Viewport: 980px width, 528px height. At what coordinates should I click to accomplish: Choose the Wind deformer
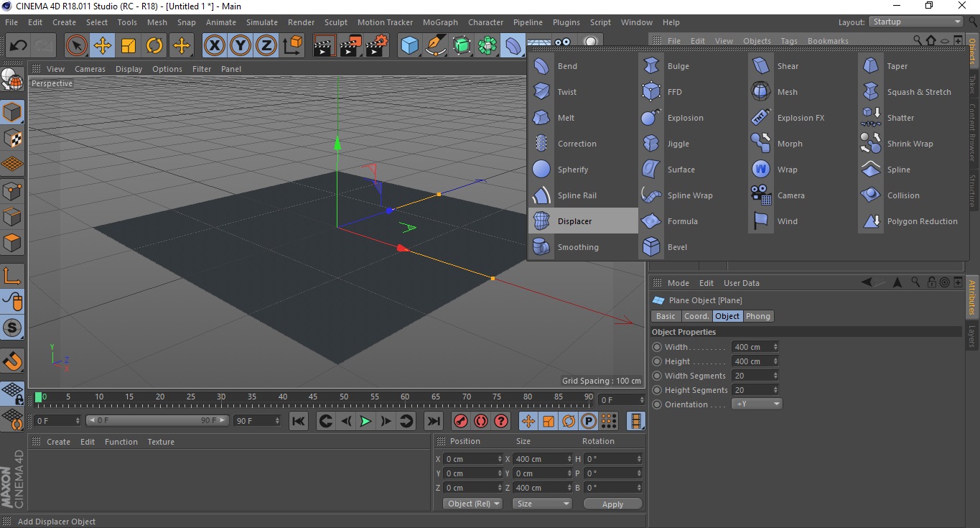coord(803,221)
